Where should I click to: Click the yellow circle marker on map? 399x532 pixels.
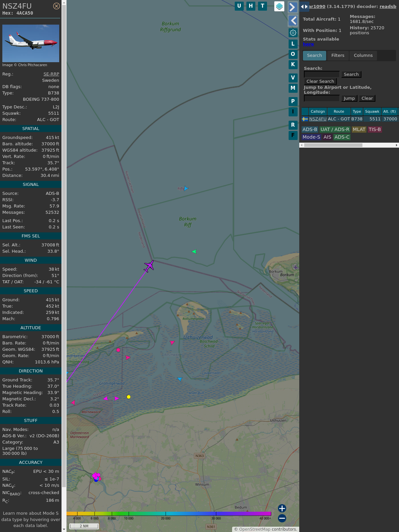(x=129, y=397)
